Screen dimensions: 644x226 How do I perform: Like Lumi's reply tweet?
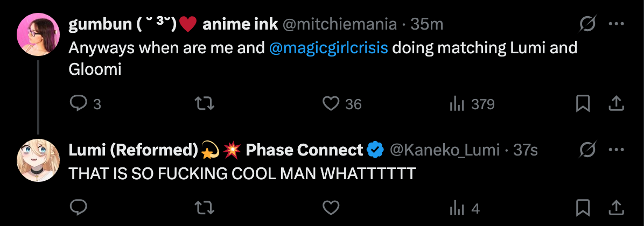coord(330,207)
